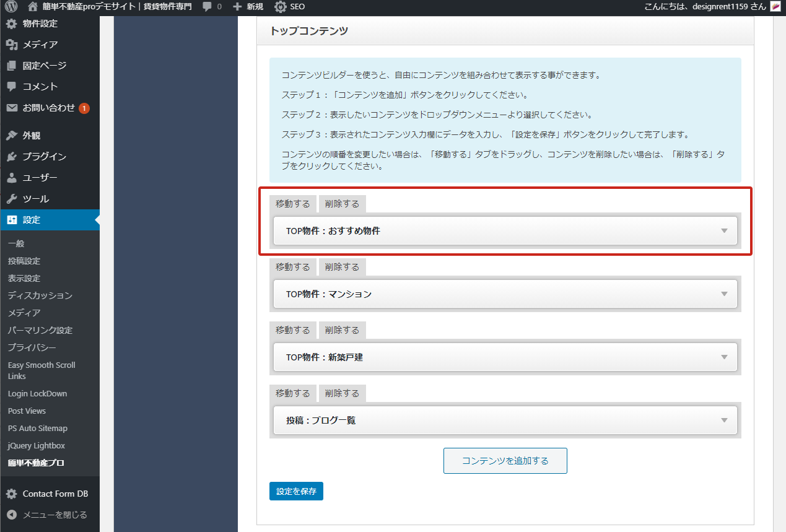Click 削除する tab above おすすめ物件

(x=342, y=204)
